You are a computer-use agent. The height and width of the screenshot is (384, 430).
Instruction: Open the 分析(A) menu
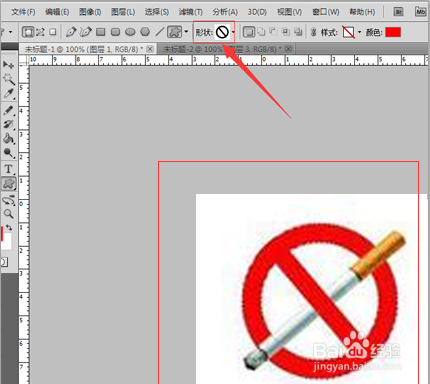tap(225, 12)
